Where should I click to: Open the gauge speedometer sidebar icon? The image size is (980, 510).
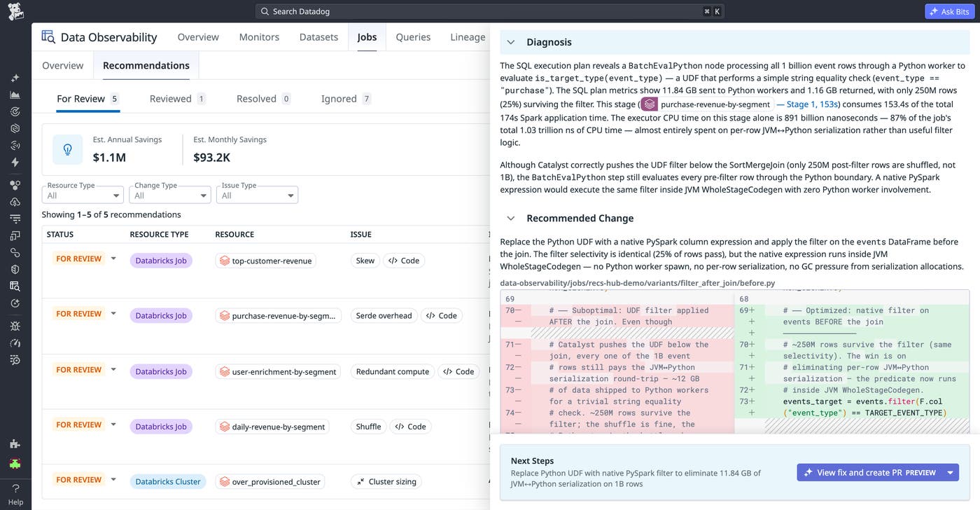click(x=15, y=343)
